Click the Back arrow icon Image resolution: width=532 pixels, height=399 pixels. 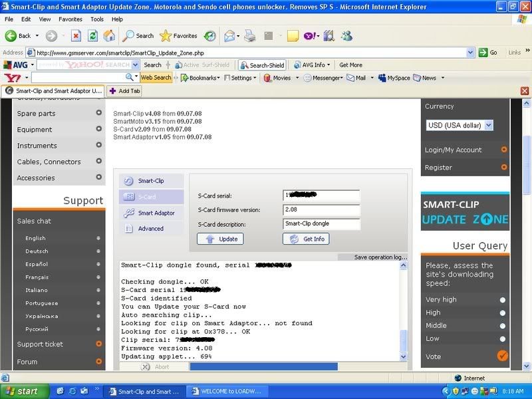[11, 36]
